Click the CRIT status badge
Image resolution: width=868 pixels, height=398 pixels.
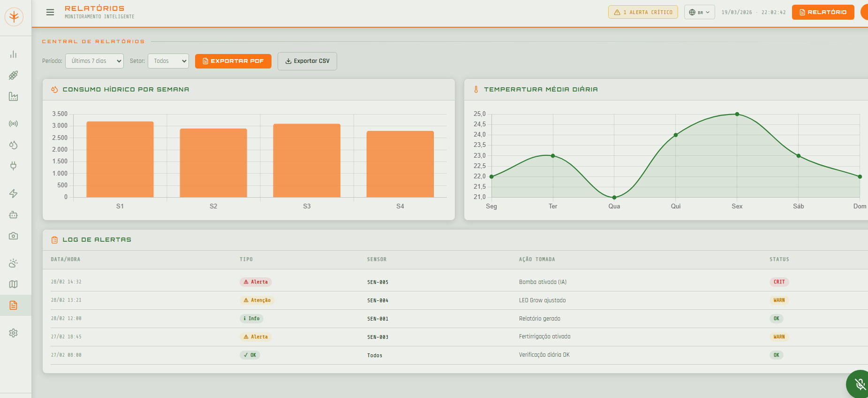point(779,282)
